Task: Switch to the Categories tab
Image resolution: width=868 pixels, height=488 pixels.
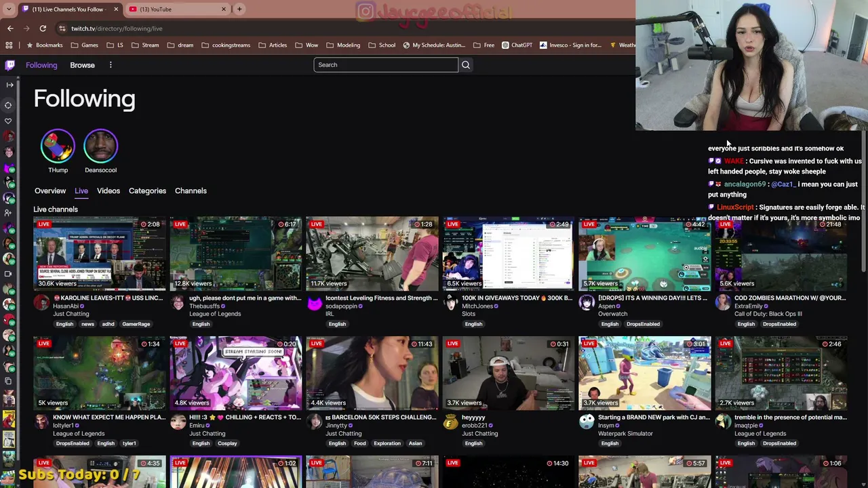Action: [147, 191]
